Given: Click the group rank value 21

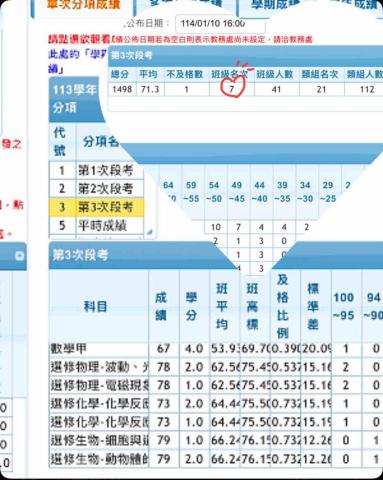Looking at the screenshot, I should coord(321,89).
